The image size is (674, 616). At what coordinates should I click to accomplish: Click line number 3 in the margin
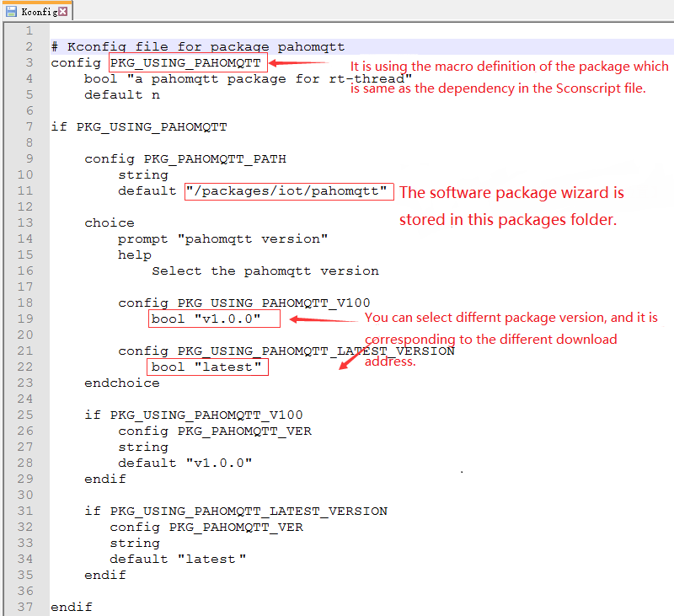click(x=29, y=62)
